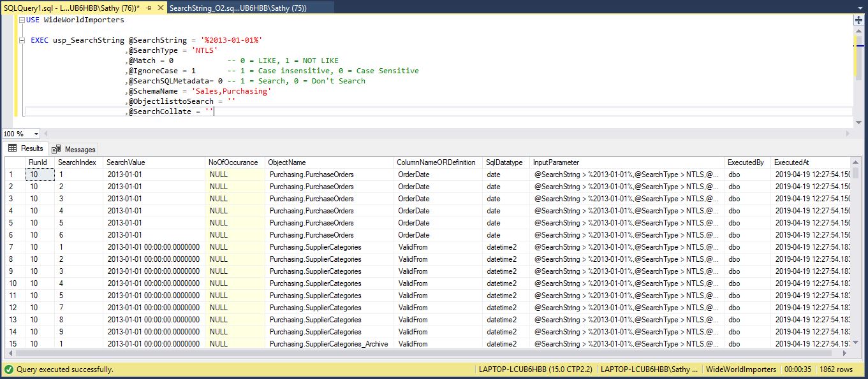The image size is (868, 379).
Task: Select the SearchValue column header
Action: 154,162
